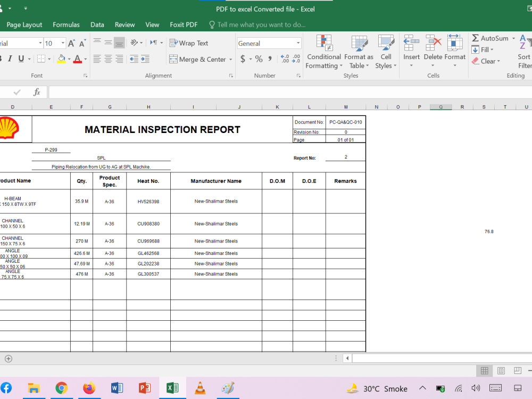The height and width of the screenshot is (399, 532).
Task: Click the Clear button
Action: pos(486,61)
